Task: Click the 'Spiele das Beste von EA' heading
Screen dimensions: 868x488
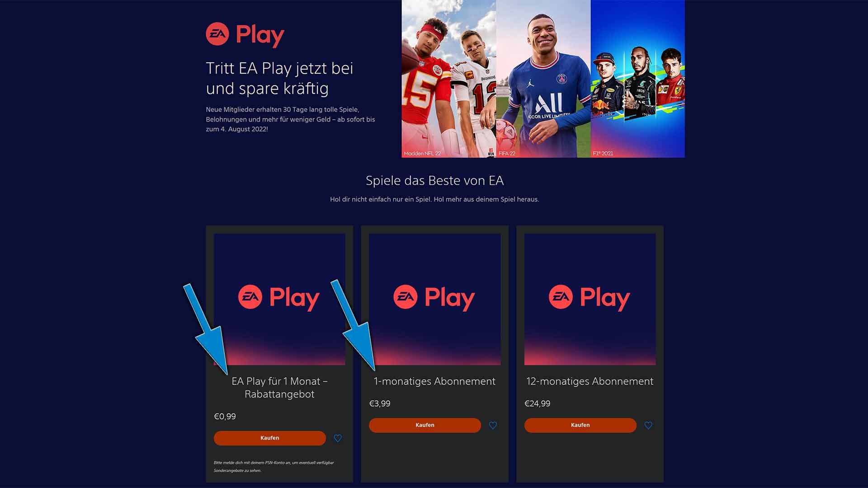Action: point(434,181)
